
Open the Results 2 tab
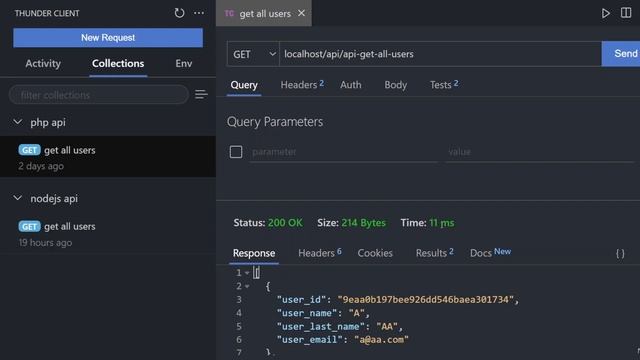click(434, 253)
